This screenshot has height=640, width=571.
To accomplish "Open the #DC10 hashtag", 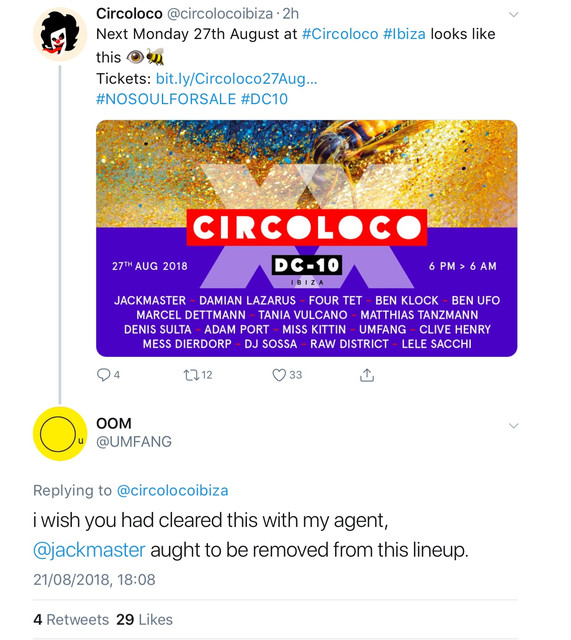I will coord(264,99).
